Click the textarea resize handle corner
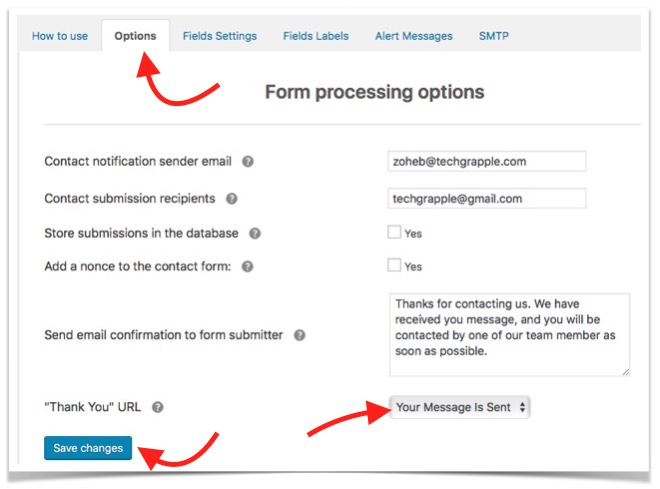 coord(626,371)
